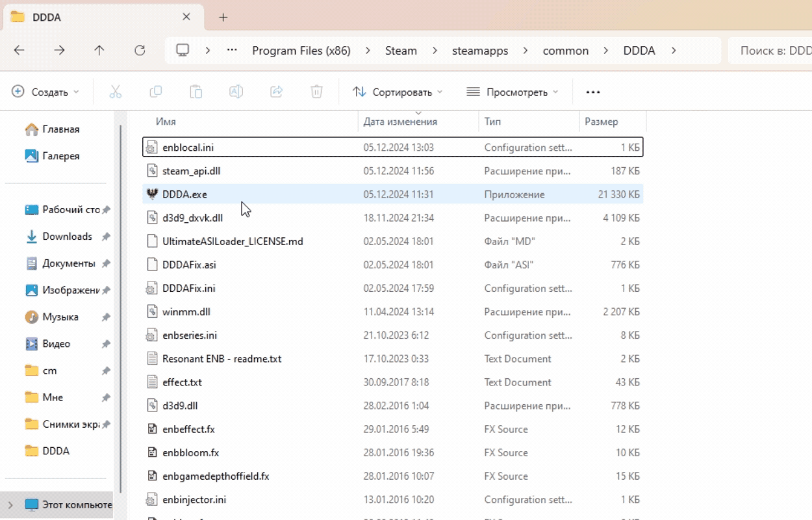Click the Rename icon in toolbar
This screenshot has height=520, width=812.
236,92
